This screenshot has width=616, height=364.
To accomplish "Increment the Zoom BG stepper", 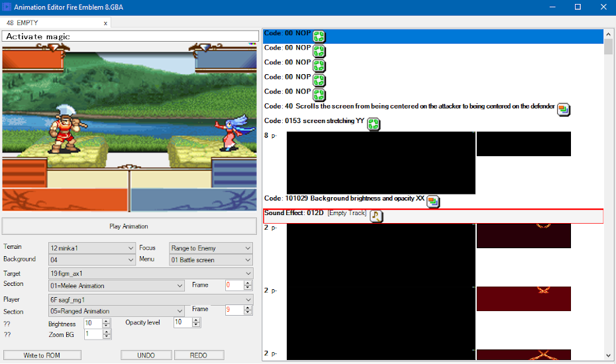I will coord(106,332).
